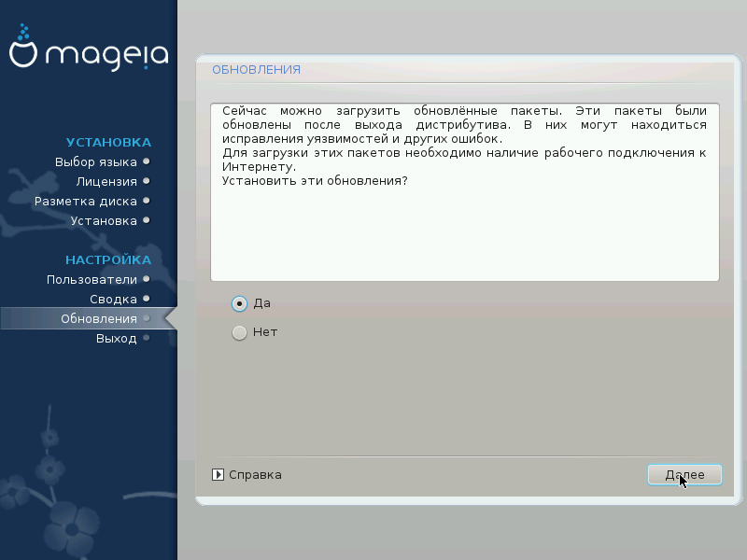This screenshot has height=560, width=747.
Task: Open the Справка help text
Action: click(x=255, y=475)
